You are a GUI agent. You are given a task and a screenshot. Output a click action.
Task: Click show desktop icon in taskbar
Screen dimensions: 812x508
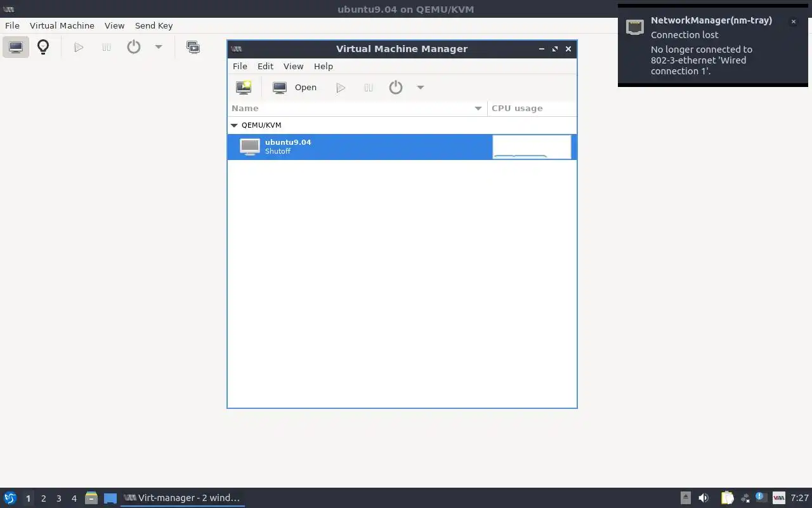click(x=110, y=498)
